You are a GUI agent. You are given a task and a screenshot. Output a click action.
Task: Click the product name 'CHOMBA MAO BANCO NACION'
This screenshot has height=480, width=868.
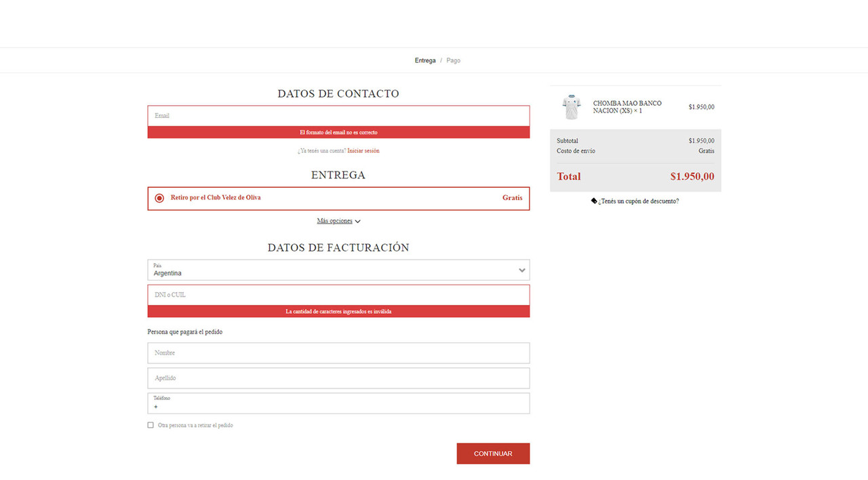pyautogui.click(x=627, y=106)
